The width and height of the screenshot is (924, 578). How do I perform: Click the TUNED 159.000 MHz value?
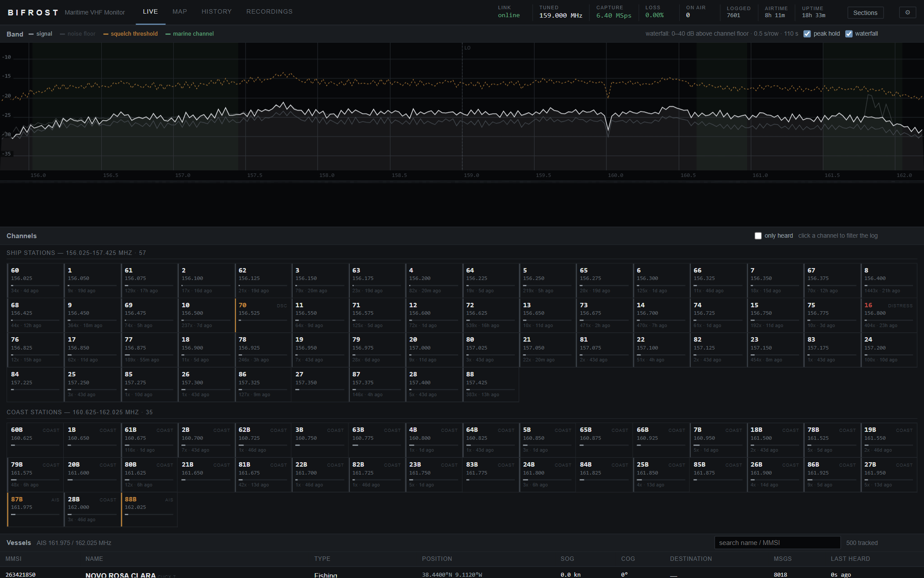point(561,15)
